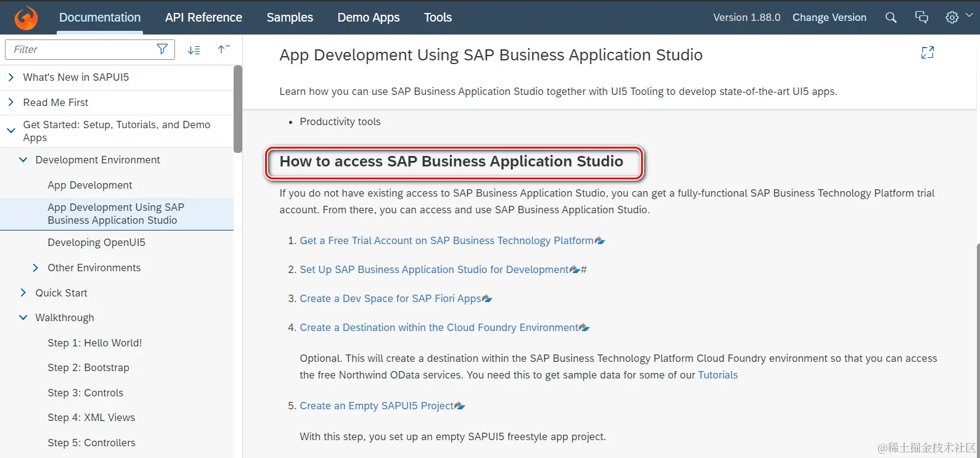Viewport: 980px width, 458px height.
Task: Click How to access SAP Business Application Studio heading
Action: pos(451,162)
